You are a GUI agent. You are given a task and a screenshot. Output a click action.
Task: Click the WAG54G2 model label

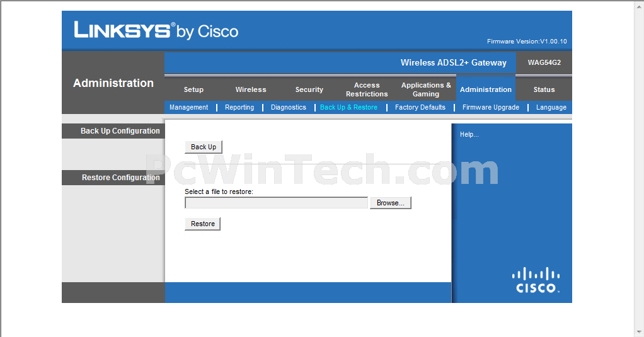(x=544, y=62)
